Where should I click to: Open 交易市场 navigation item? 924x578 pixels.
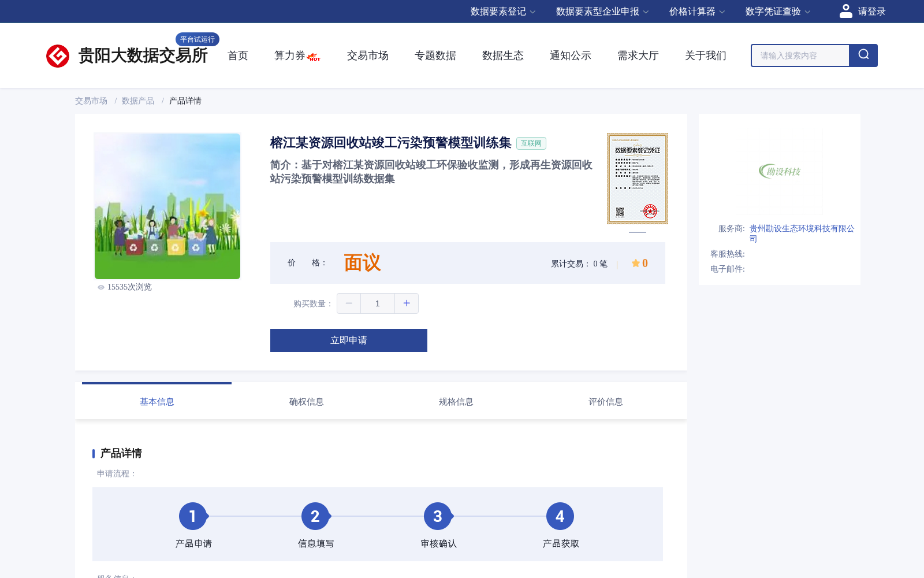pos(368,55)
